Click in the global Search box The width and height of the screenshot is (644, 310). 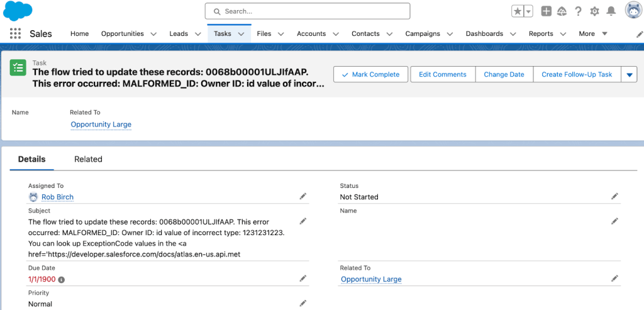(308, 11)
